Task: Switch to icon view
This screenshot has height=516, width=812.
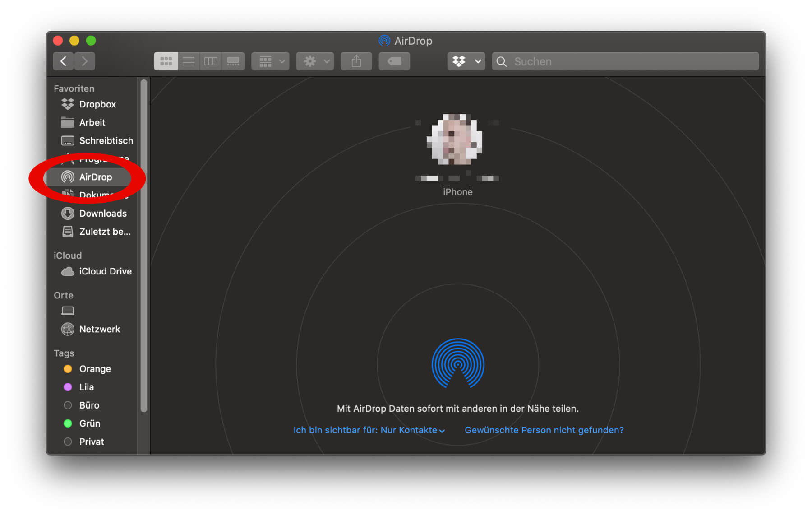Action: tap(166, 61)
